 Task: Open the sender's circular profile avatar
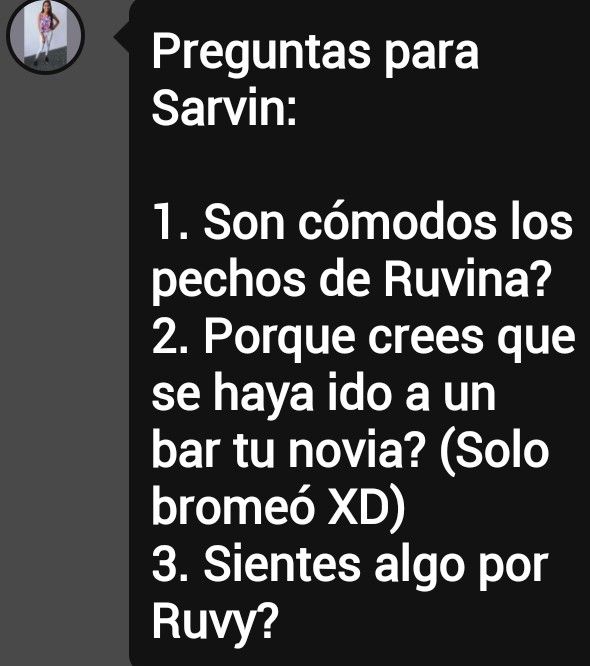(45, 36)
